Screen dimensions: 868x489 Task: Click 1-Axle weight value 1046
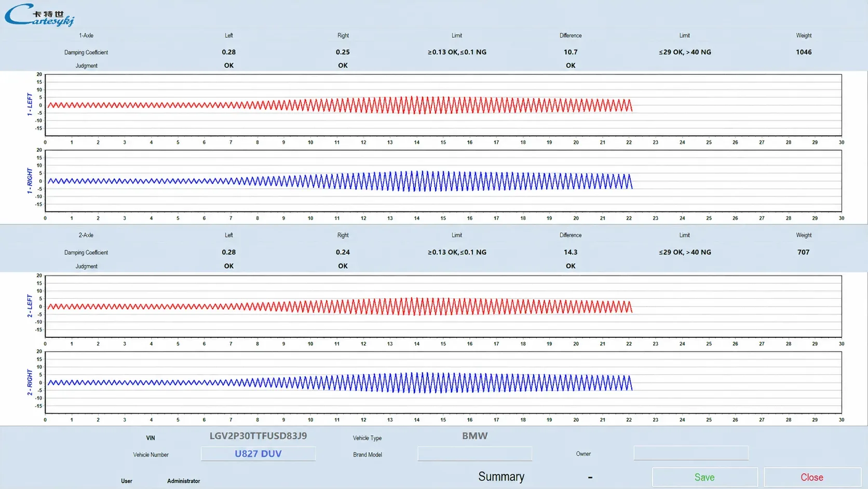804,52
